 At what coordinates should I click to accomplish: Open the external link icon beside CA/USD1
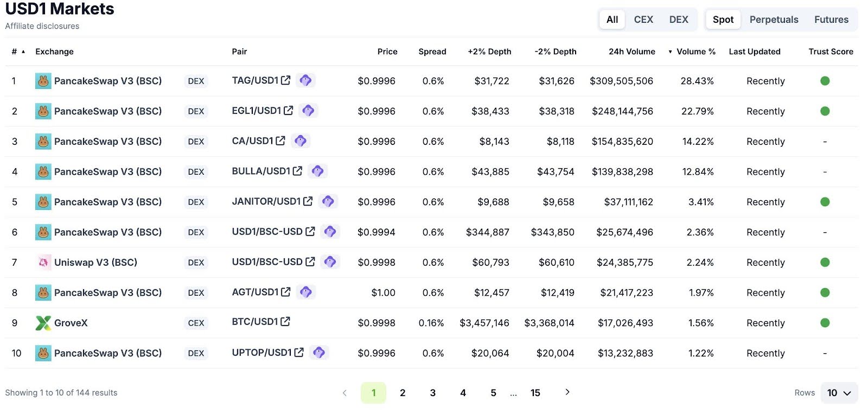pyautogui.click(x=280, y=140)
